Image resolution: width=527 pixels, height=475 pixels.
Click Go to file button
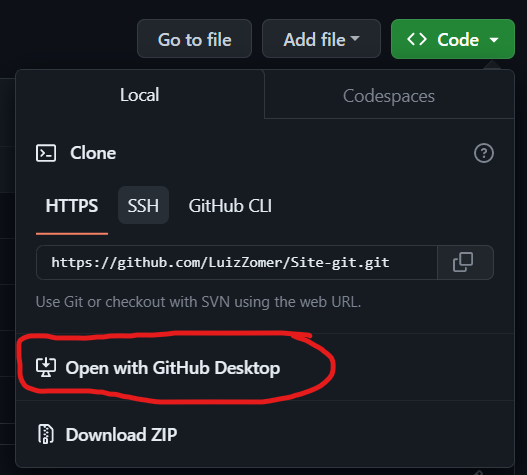195,39
